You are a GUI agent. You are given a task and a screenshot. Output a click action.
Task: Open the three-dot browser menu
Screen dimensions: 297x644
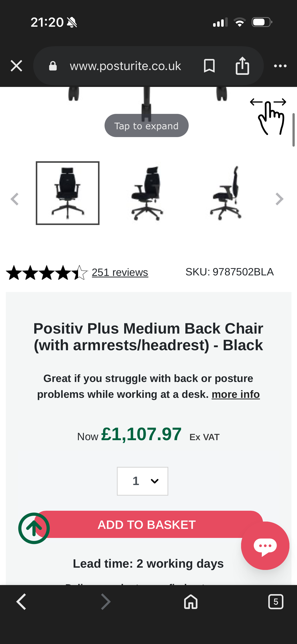tap(280, 66)
